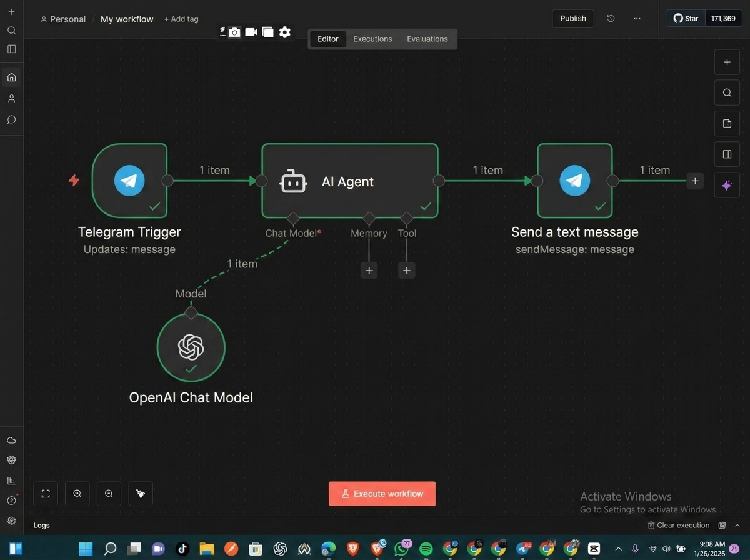Open the AI Agent node

click(349, 181)
